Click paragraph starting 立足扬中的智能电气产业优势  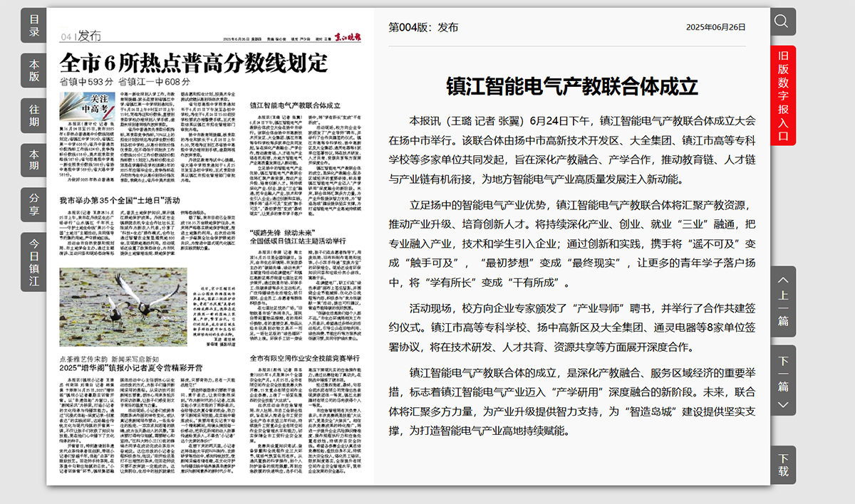(572, 243)
